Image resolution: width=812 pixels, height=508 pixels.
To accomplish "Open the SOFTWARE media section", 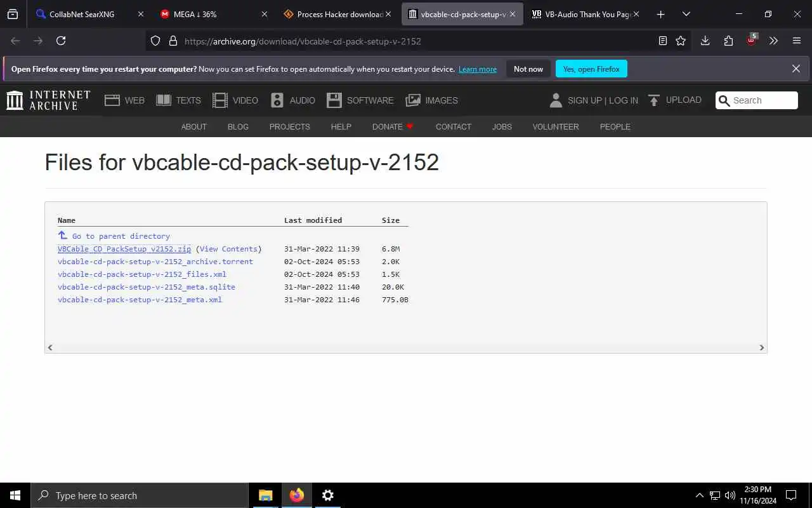I will point(360,100).
